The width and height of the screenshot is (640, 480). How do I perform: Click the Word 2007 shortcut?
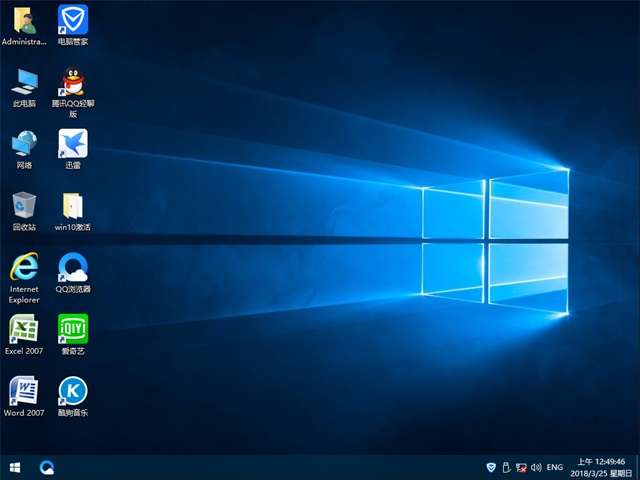tap(24, 391)
